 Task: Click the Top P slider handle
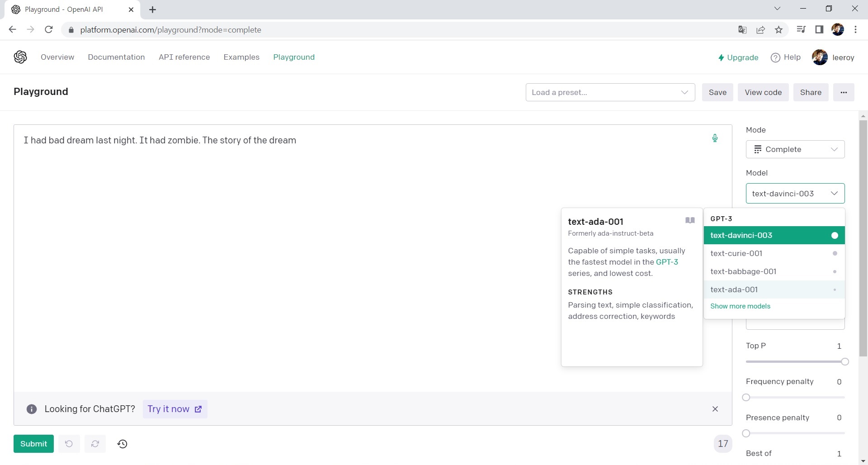pyautogui.click(x=845, y=361)
